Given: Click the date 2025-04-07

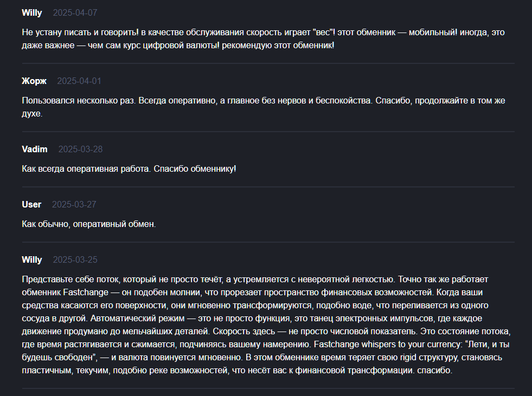Looking at the screenshot, I should pyautogui.click(x=75, y=13).
